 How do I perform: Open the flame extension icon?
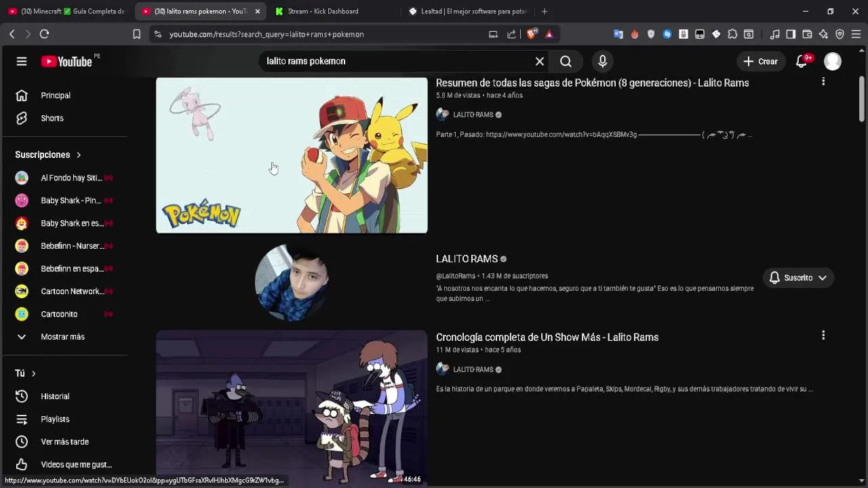click(x=635, y=34)
